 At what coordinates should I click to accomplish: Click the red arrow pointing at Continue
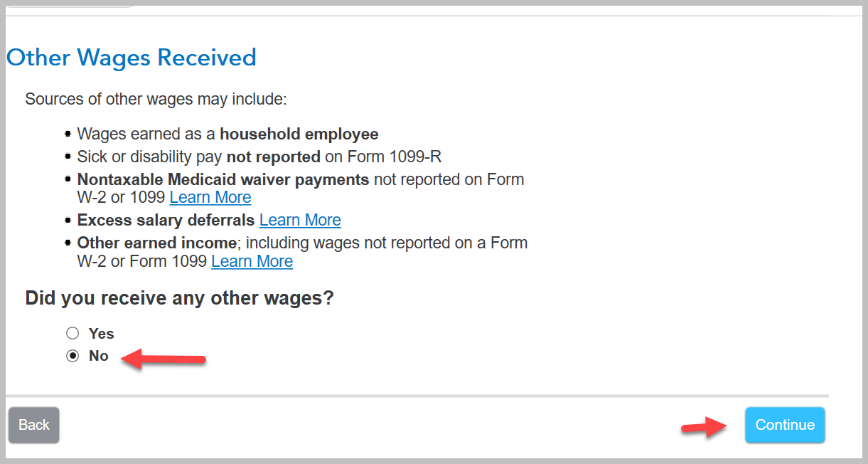705,426
